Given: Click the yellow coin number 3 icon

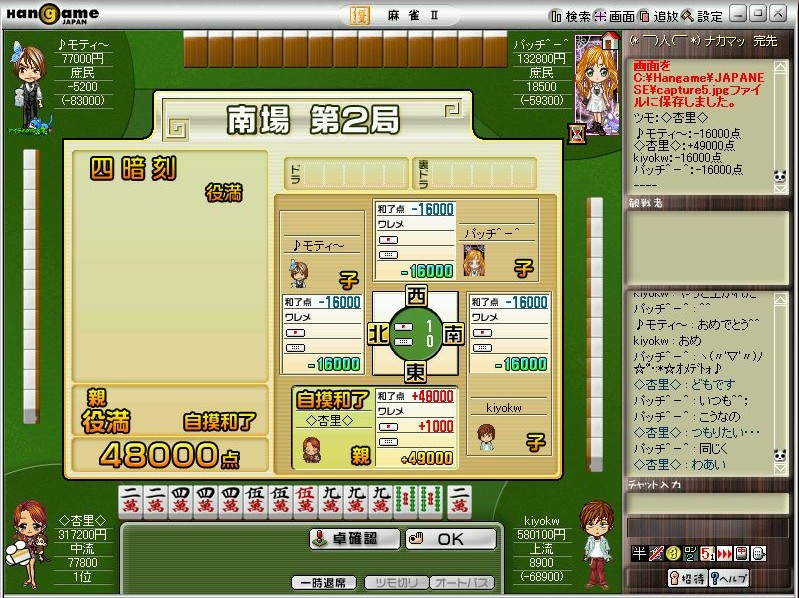Looking at the screenshot, I should (x=673, y=553).
